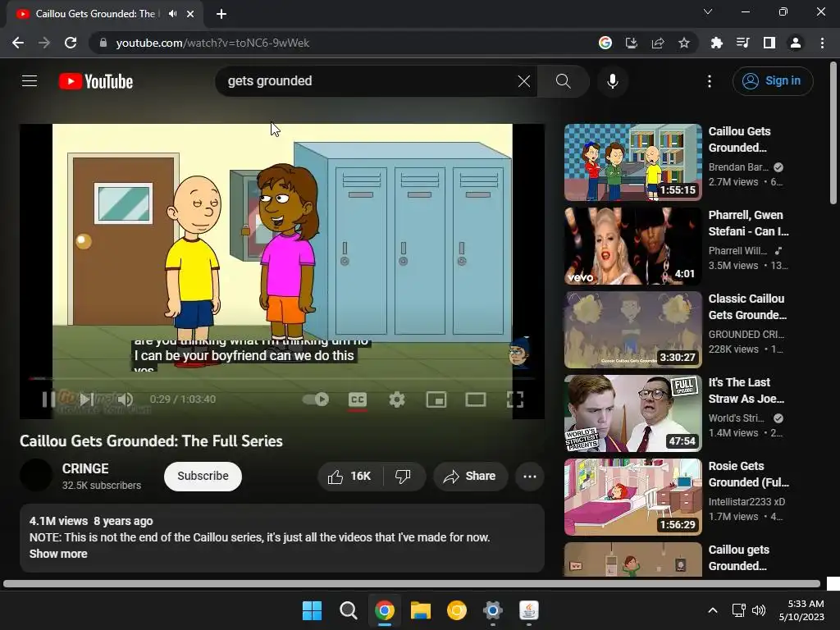Subscribe to the CRINGE channel
Viewport: 840px width, 630px height.
tap(203, 477)
